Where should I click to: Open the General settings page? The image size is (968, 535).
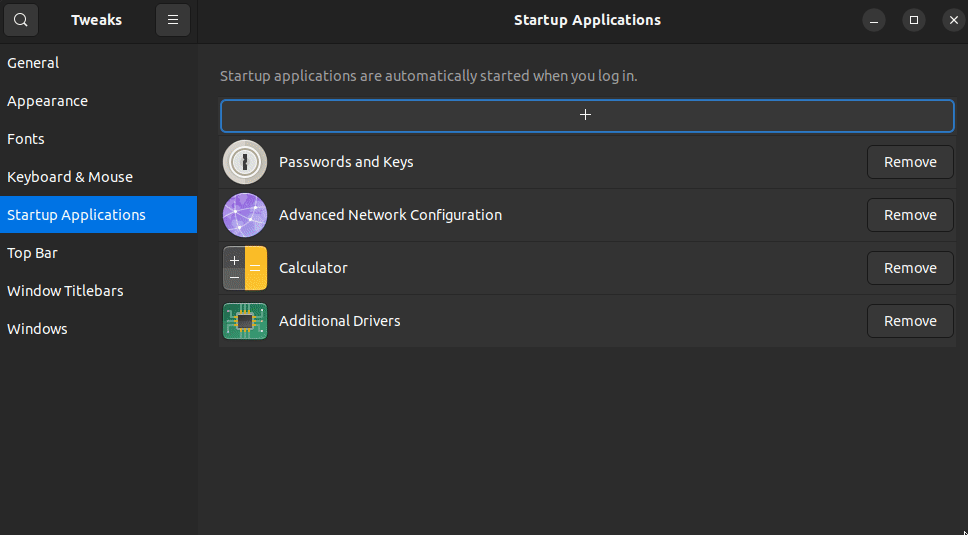pos(99,63)
